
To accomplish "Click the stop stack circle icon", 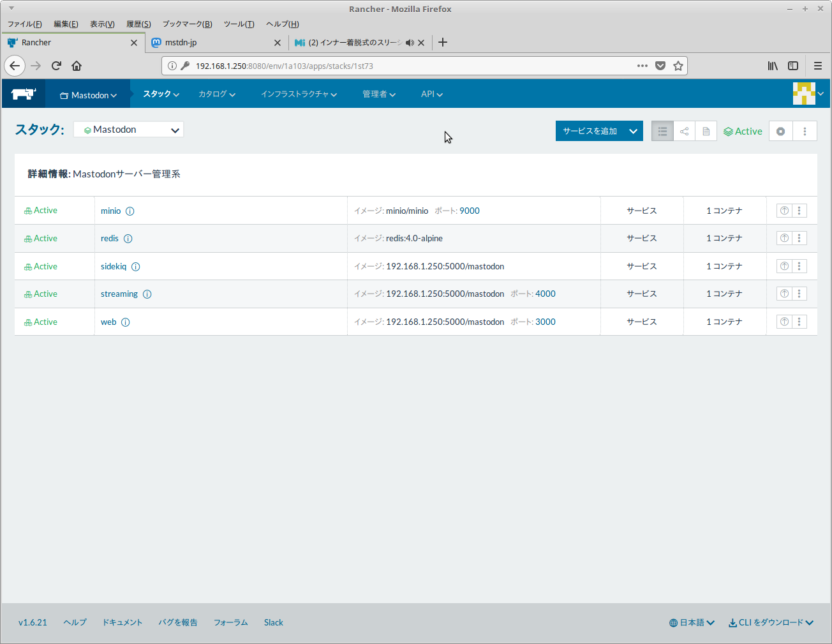I will coord(780,131).
